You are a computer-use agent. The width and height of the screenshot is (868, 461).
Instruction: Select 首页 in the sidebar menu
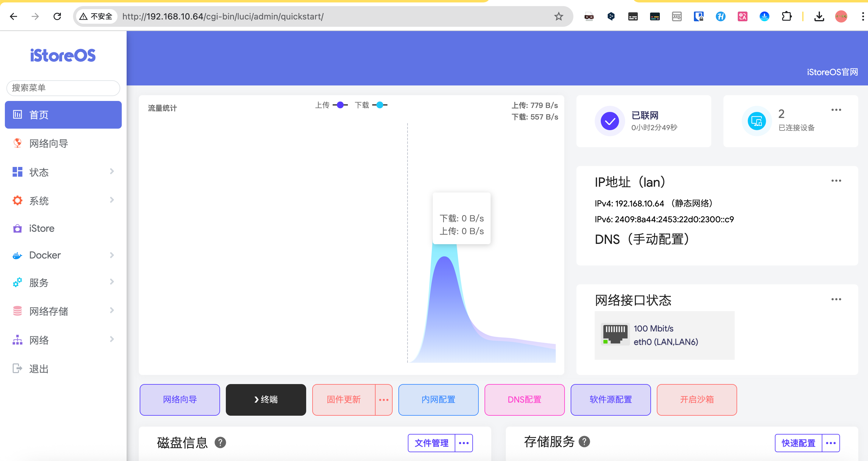click(x=38, y=115)
